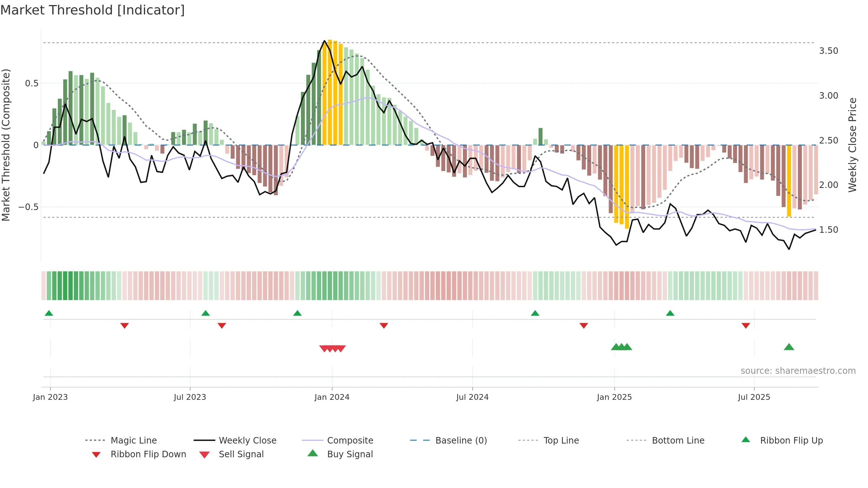Click the Market Threshold (Composite) axis title
This screenshot has width=868, height=488.
click(x=6, y=145)
